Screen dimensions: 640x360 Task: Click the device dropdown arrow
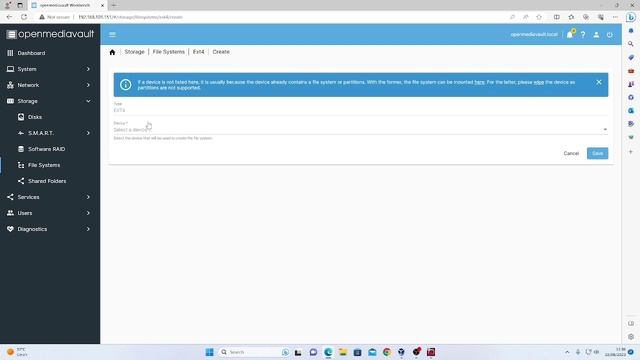pos(605,129)
